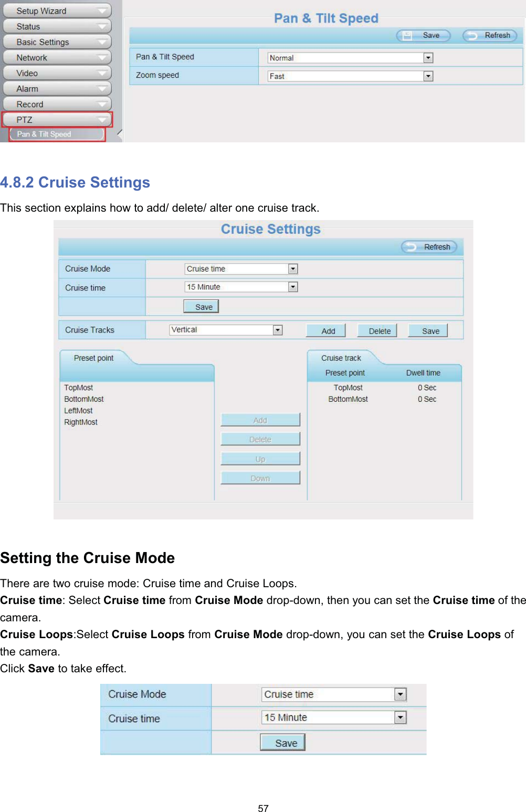526x812 pixels.
Task: Click Save button in Pan & Tilt Speed header
Action: click(x=423, y=35)
